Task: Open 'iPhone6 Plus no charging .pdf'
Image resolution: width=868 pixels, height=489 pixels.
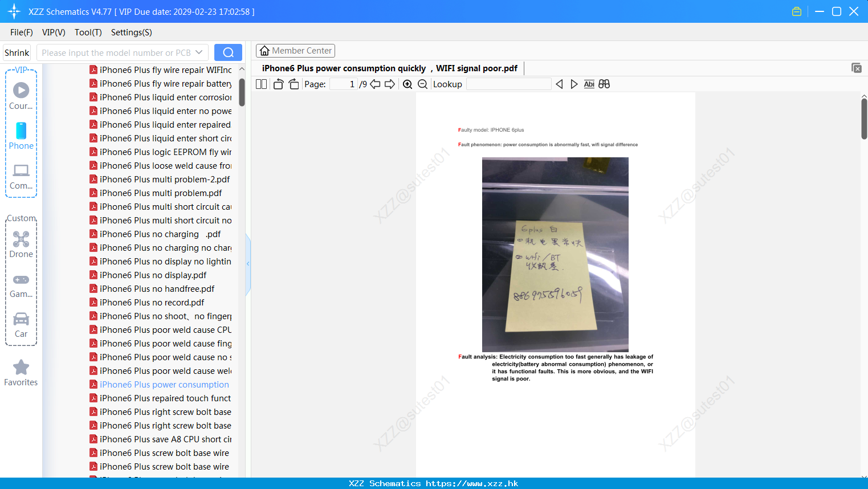Action: pyautogui.click(x=155, y=234)
